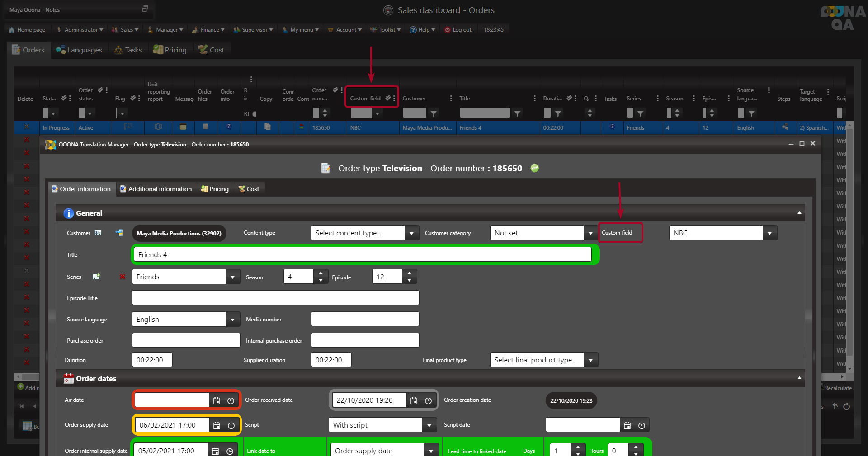Collapse the General section
The image size is (868, 456).
point(799,212)
